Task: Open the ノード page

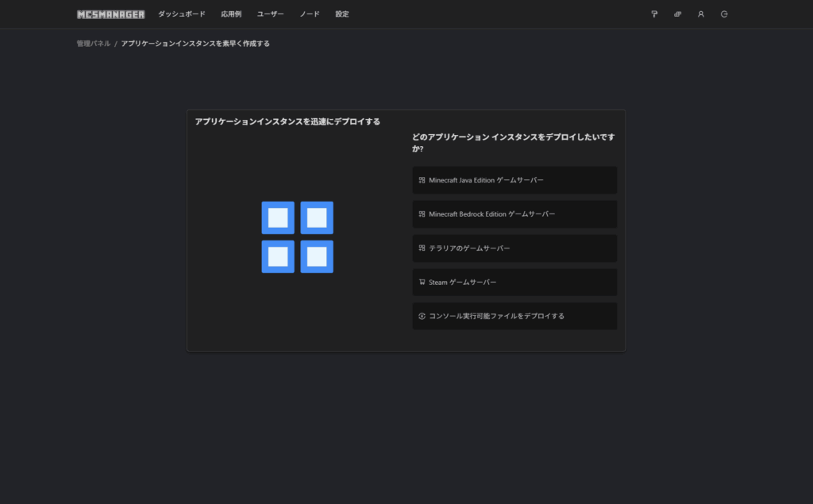Action: tap(310, 14)
